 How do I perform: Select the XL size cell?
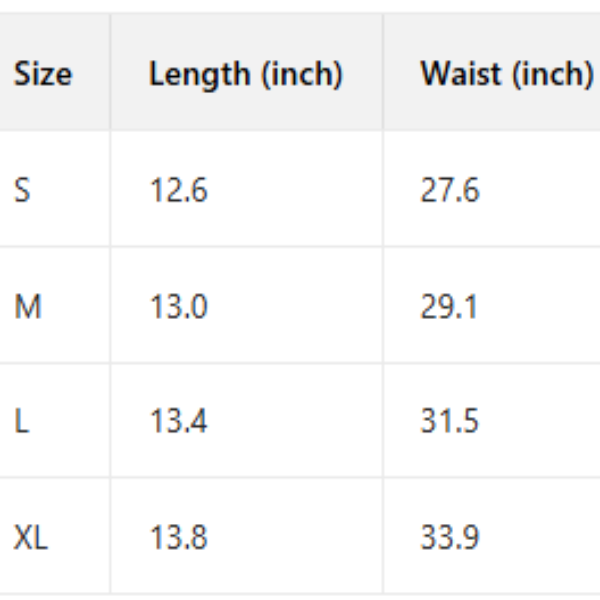coord(31,539)
